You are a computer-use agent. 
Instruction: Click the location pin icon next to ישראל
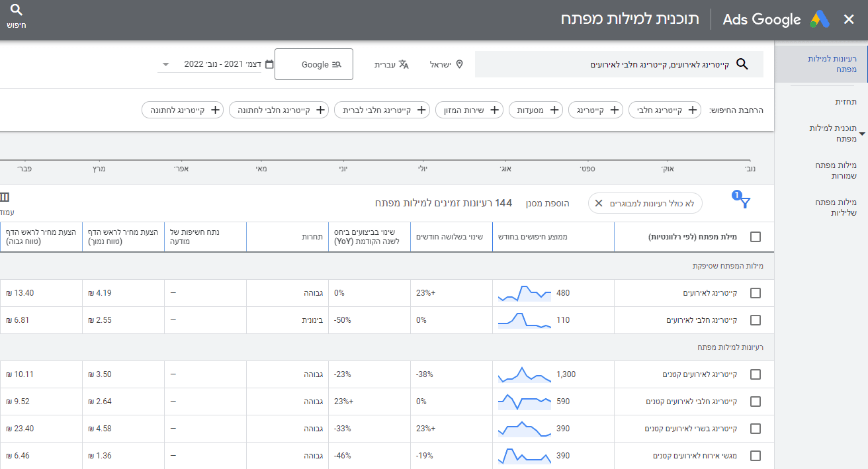tap(459, 64)
